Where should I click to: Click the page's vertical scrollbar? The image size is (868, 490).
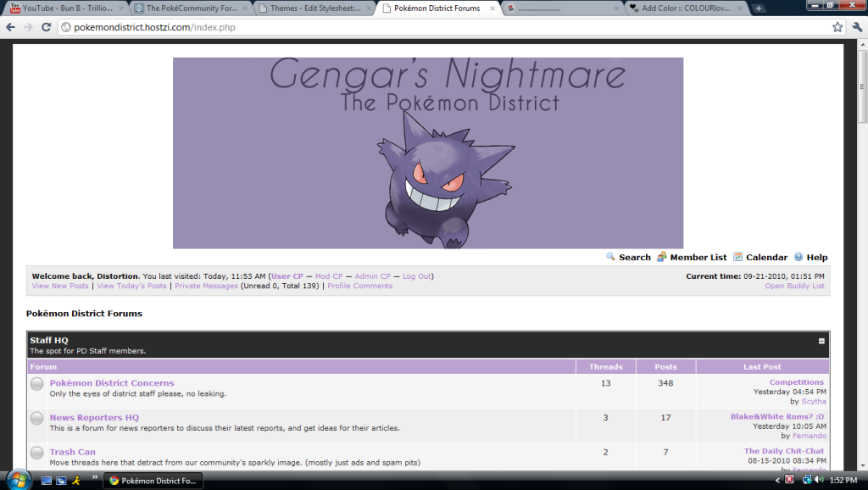click(x=861, y=254)
